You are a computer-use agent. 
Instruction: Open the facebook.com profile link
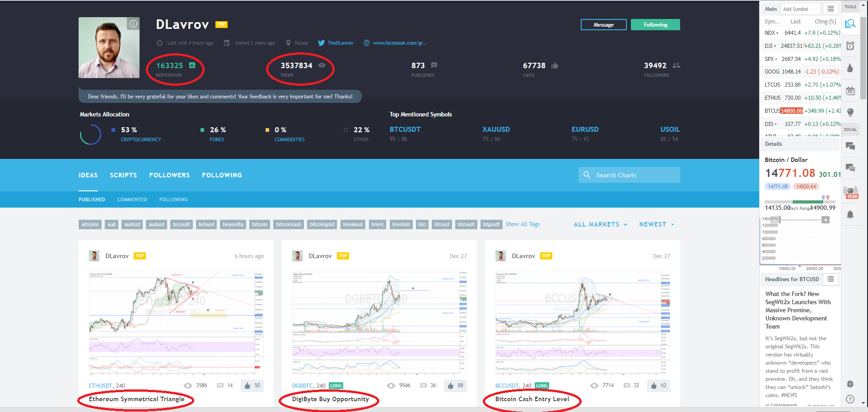coord(400,43)
